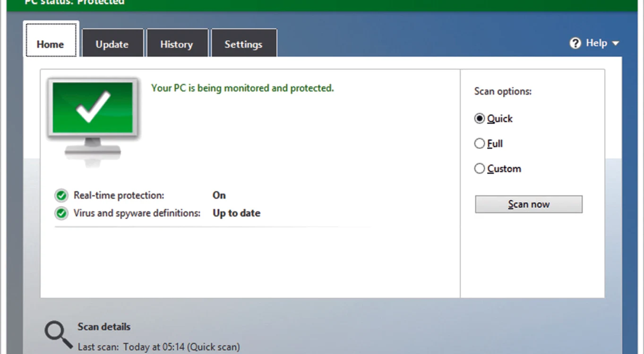Screen dimensions: 644x354
Task: Click 'Virus and spyware definitions:' label
Action: click(x=137, y=213)
